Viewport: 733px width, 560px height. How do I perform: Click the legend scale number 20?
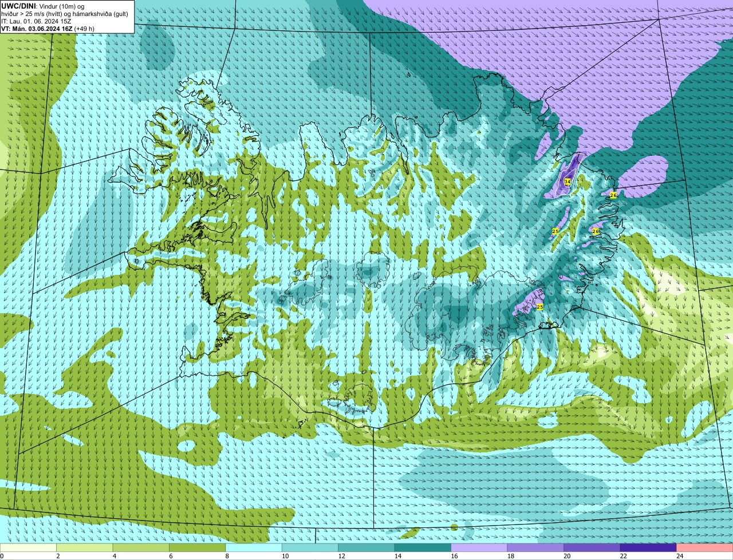click(566, 556)
